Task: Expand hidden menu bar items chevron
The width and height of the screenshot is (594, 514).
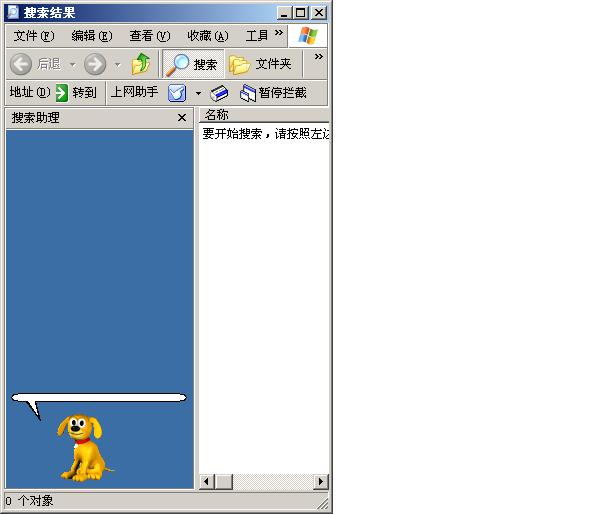Action: (x=279, y=33)
